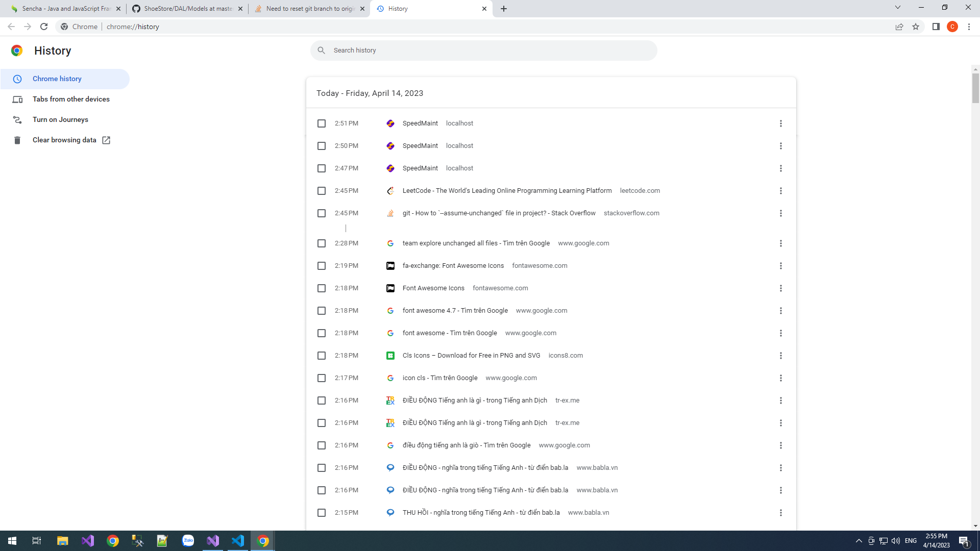Tick the fa-exchange Font Awesome entry checkbox
980x551 pixels.
point(322,266)
